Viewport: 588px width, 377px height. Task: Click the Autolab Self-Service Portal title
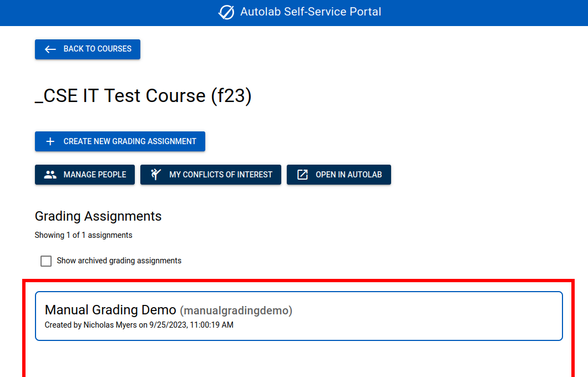[311, 12]
